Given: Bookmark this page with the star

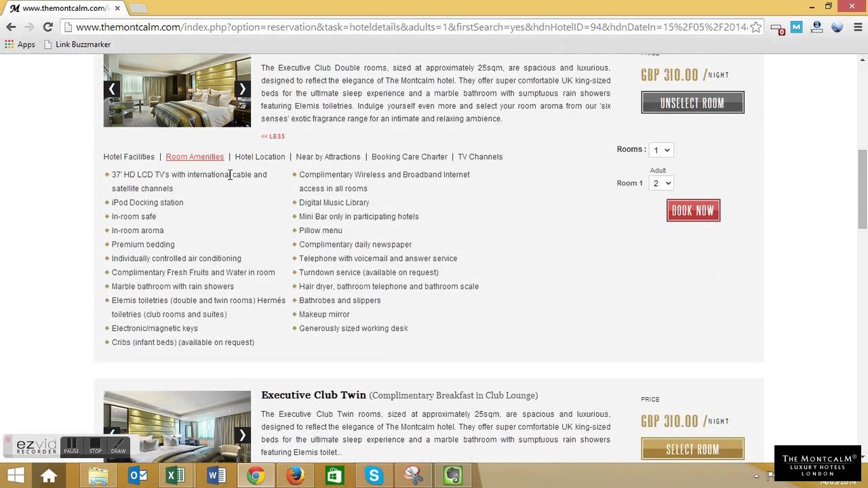Looking at the screenshot, I should [x=756, y=27].
